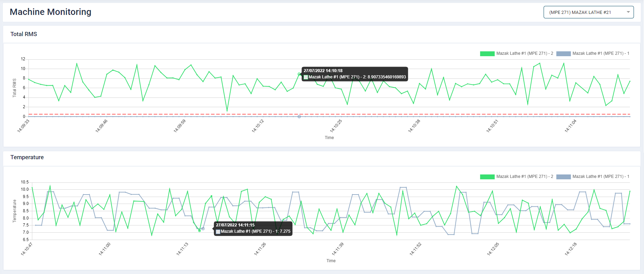Click the 14:09:33 label on Total RMS axis
Viewport: 644px width, 274px height.
pos(24,126)
